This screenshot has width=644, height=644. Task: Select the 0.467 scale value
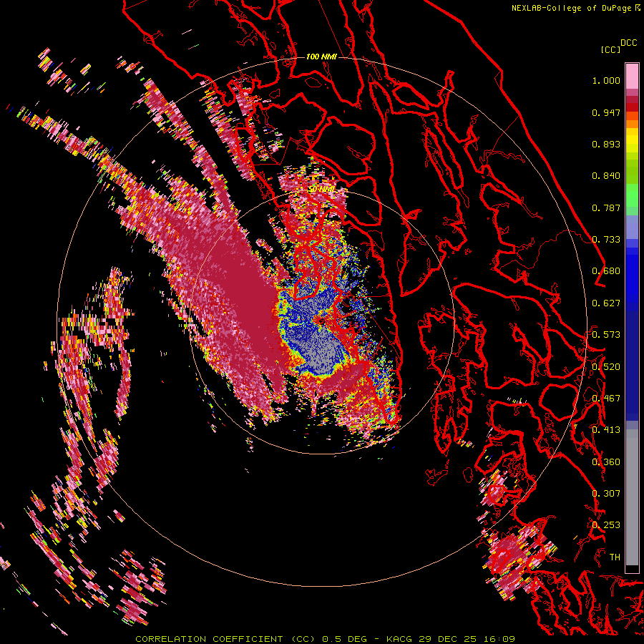606,399
